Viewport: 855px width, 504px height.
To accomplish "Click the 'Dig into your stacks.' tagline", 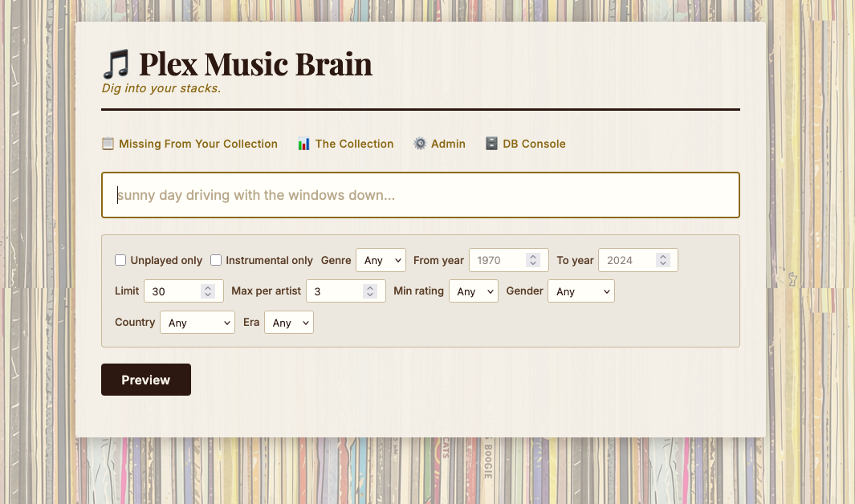I will [161, 88].
